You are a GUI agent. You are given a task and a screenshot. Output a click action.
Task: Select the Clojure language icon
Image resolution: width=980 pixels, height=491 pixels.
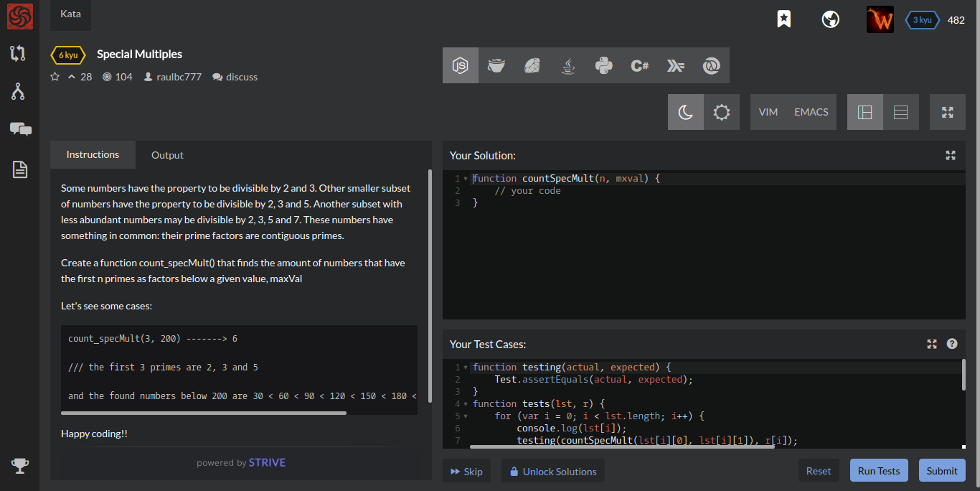[711, 65]
